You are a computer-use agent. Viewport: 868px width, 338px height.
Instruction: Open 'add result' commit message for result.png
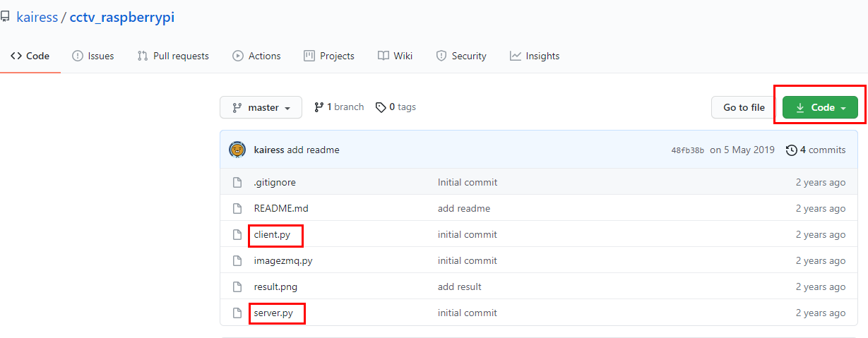tap(460, 286)
